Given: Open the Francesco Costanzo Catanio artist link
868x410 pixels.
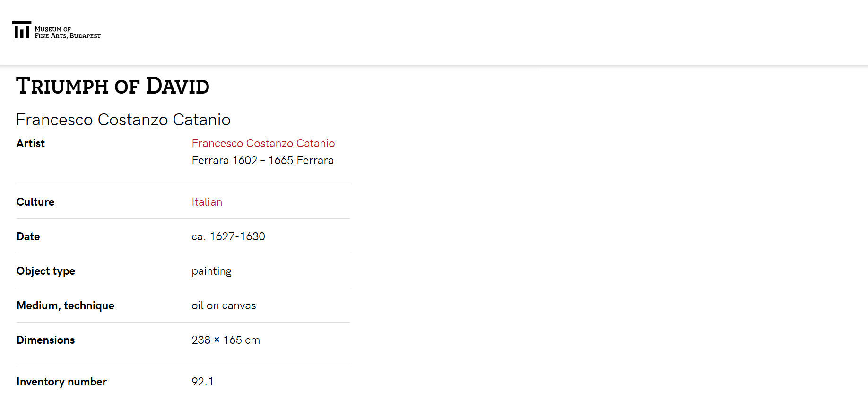Looking at the screenshot, I should click(263, 143).
